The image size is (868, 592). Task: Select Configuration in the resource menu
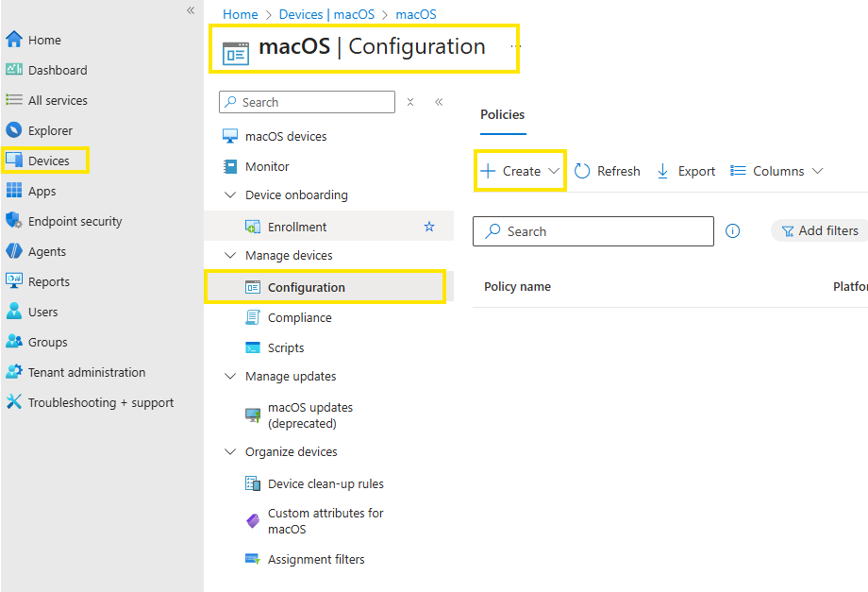[x=329, y=287]
